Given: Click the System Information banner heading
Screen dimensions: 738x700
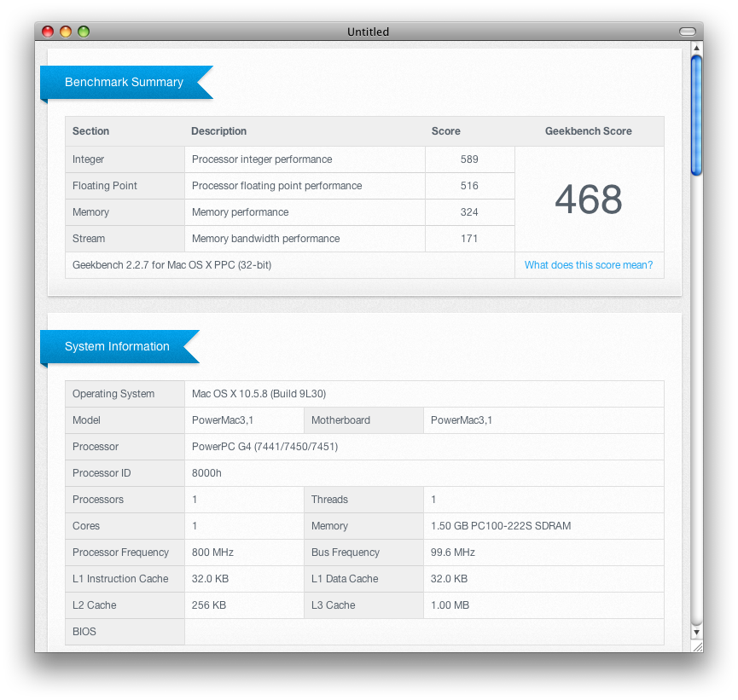Looking at the screenshot, I should pos(117,346).
